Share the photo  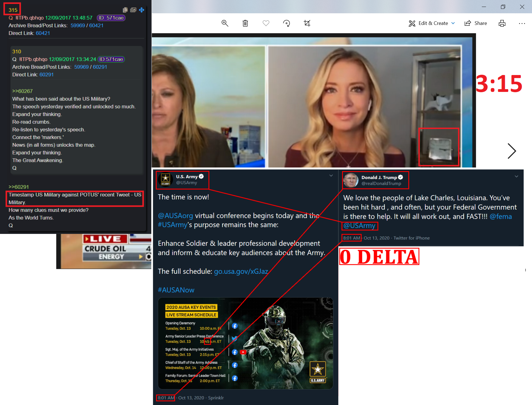click(476, 23)
